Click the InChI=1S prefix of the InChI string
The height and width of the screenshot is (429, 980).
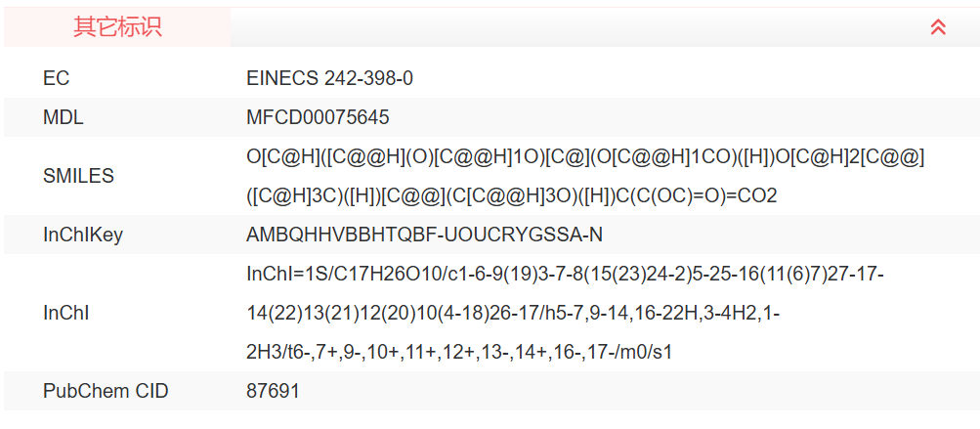(280, 274)
